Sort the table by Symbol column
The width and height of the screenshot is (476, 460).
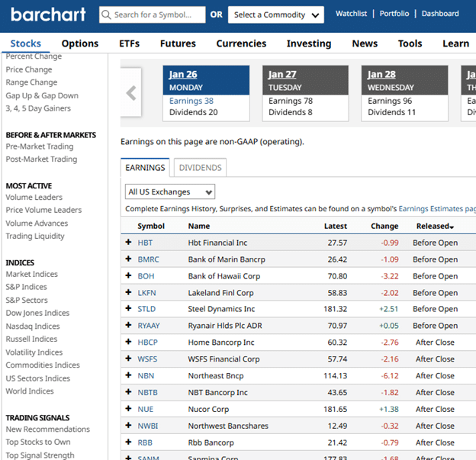tap(151, 226)
